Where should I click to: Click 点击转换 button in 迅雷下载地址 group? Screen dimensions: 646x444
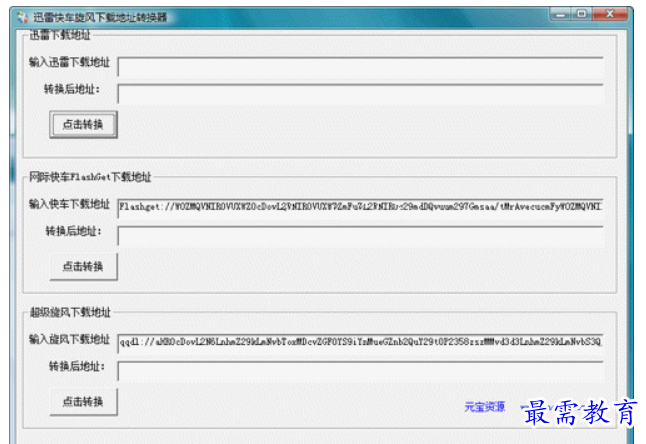click(x=83, y=124)
